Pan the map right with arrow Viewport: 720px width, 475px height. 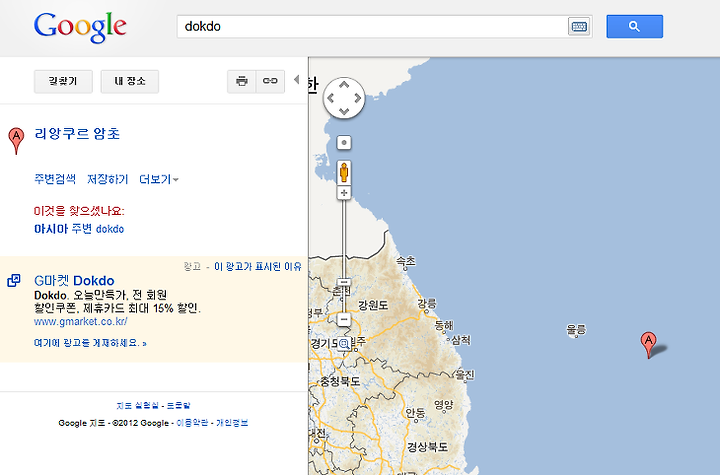(357, 98)
